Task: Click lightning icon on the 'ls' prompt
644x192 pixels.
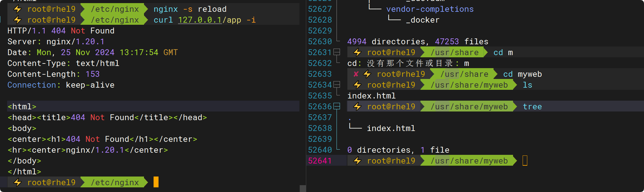Action: point(357,85)
